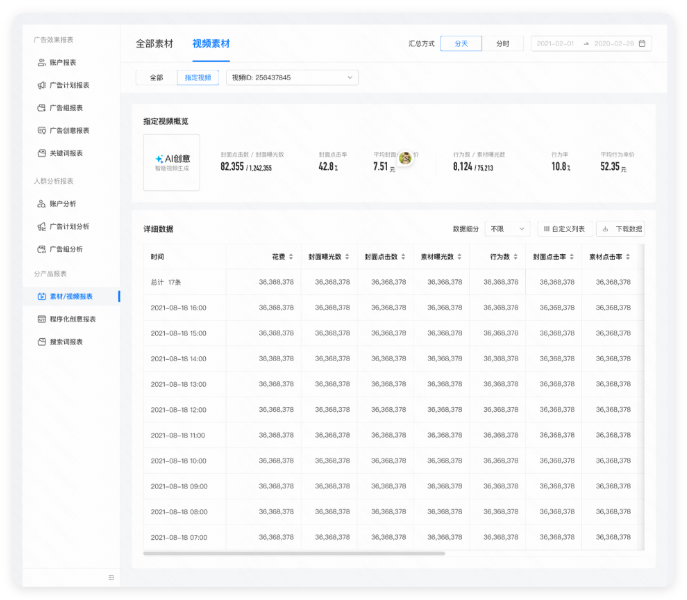Switch summary mode to 分时
The width and height of the screenshot is (687, 600).
pos(503,44)
